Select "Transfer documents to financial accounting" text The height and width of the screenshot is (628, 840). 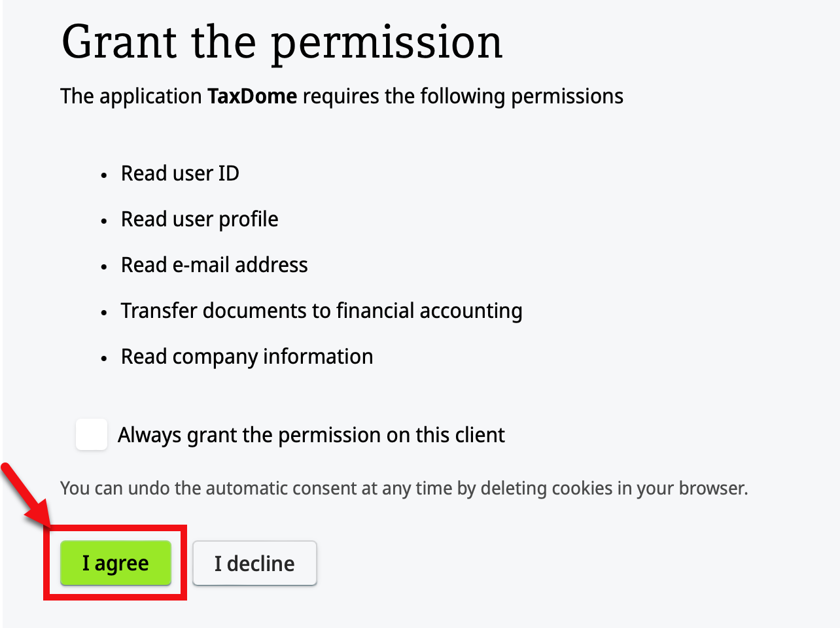pyautogui.click(x=321, y=311)
